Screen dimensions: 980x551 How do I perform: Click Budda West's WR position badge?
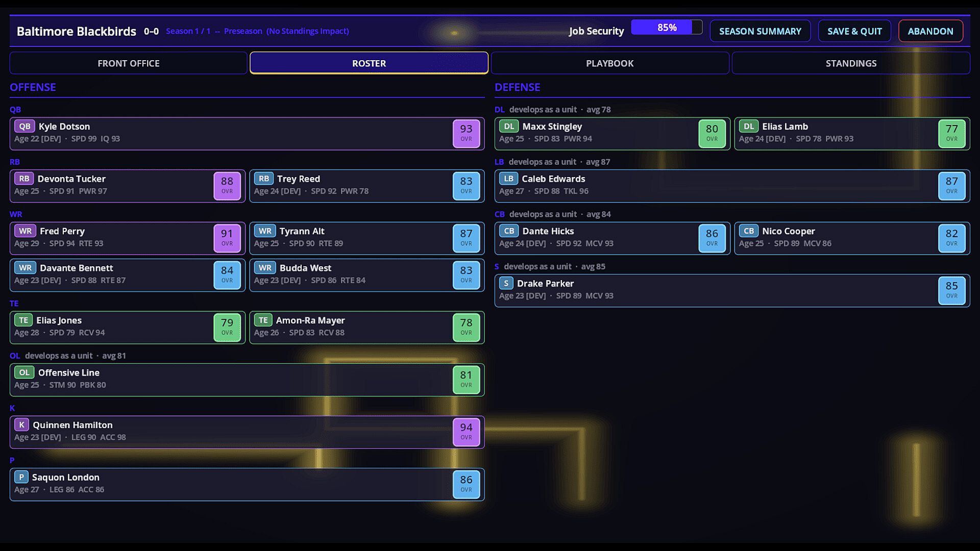pos(265,268)
